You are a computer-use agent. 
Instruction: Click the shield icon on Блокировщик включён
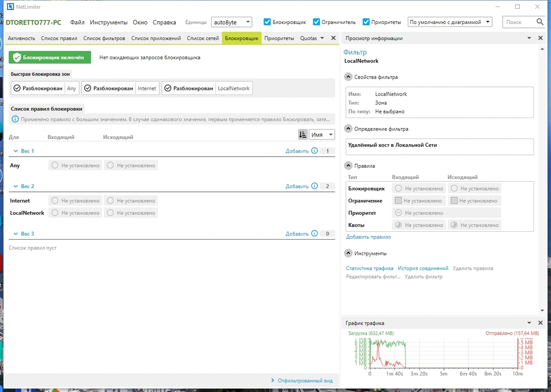point(17,57)
